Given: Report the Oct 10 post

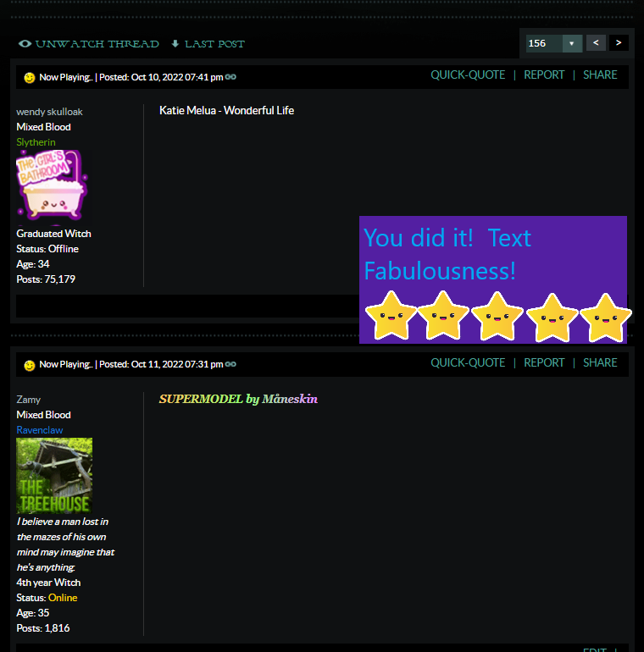Looking at the screenshot, I should click(544, 75).
